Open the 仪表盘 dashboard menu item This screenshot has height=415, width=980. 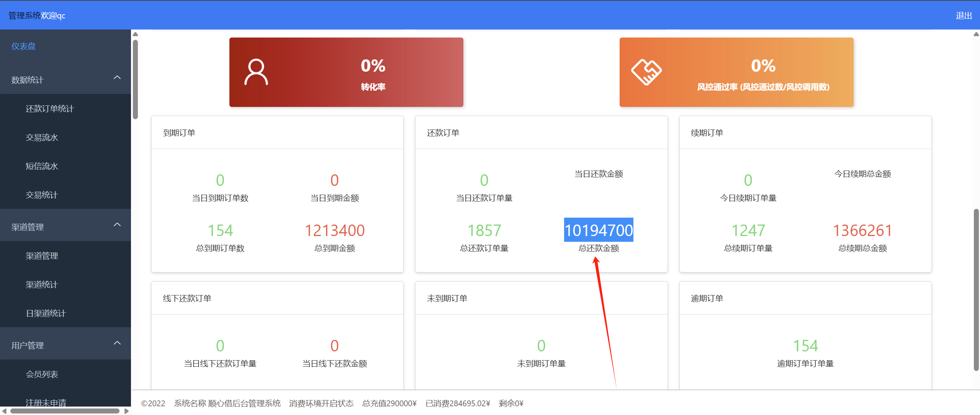pos(23,46)
